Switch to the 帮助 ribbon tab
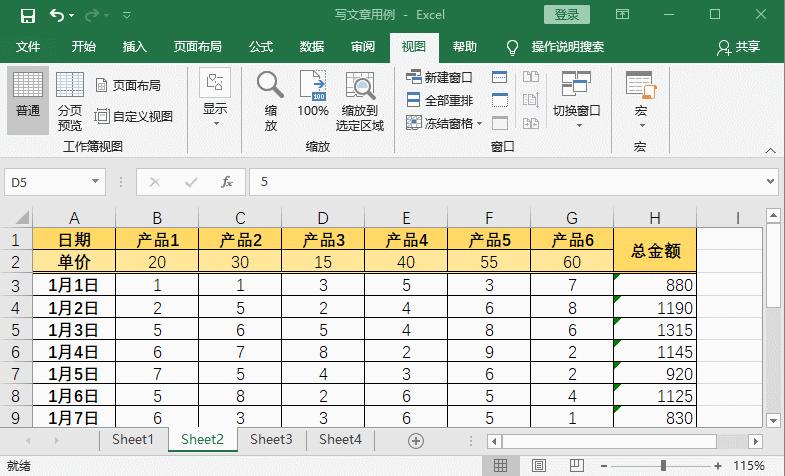 point(465,47)
